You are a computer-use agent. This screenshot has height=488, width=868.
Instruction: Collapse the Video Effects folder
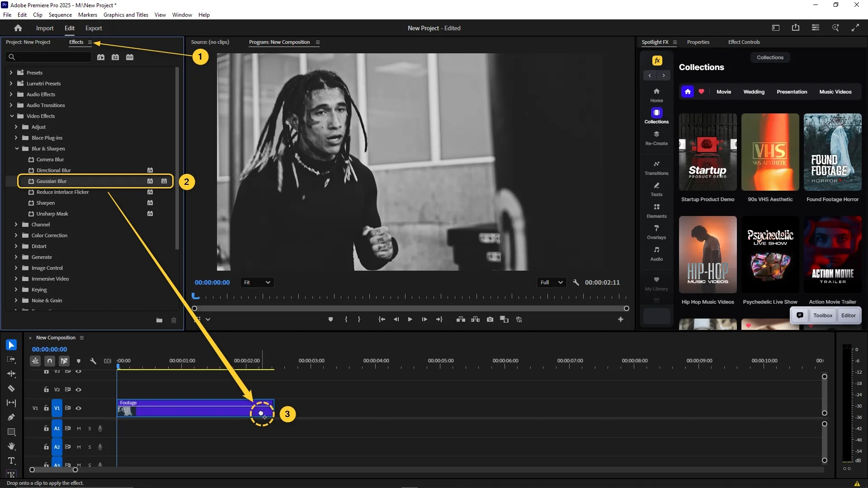tap(12, 116)
